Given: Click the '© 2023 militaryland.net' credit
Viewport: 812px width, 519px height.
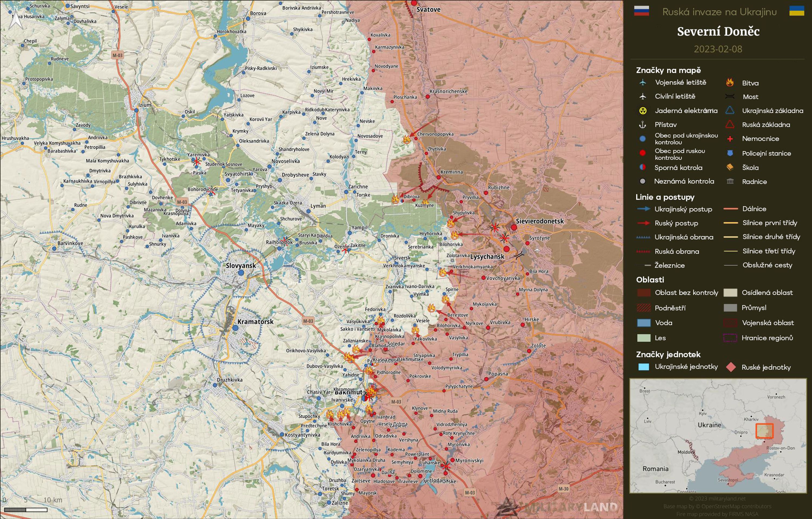Looking at the screenshot, I should [x=717, y=498].
